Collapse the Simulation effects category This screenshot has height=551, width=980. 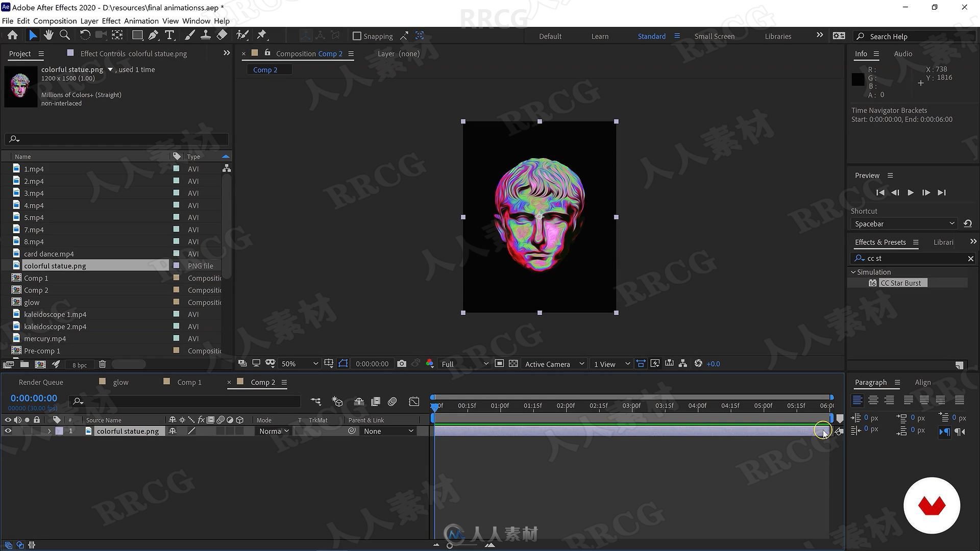tap(853, 272)
